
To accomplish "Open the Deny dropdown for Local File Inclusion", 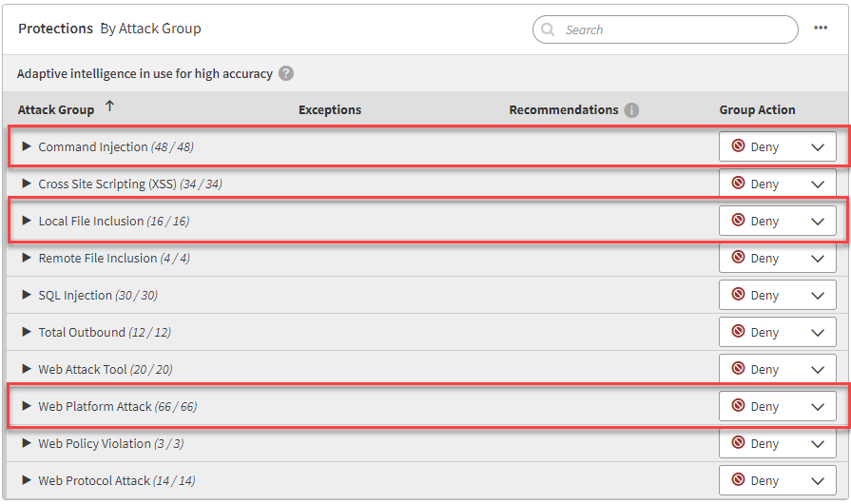I will (x=817, y=222).
